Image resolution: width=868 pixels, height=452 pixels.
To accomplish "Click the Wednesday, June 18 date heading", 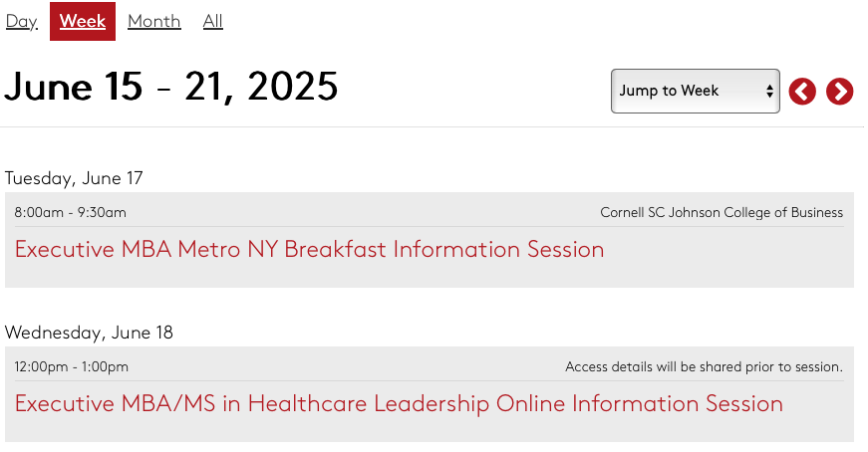I will [89, 333].
